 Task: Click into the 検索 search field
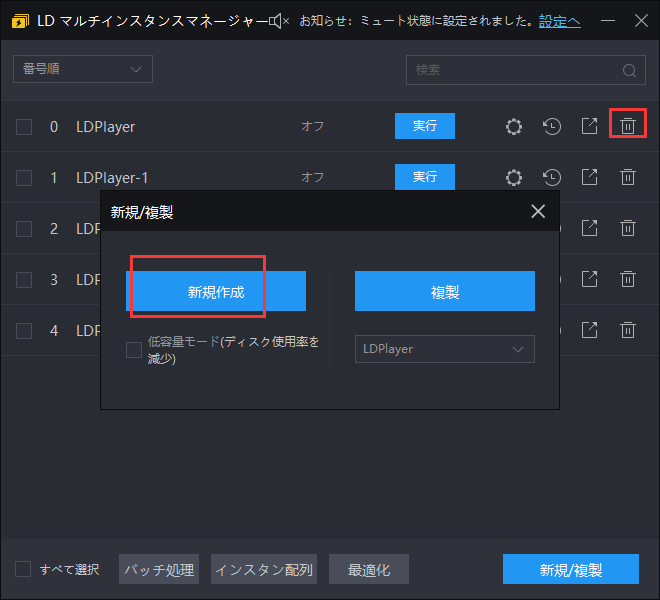coord(526,70)
